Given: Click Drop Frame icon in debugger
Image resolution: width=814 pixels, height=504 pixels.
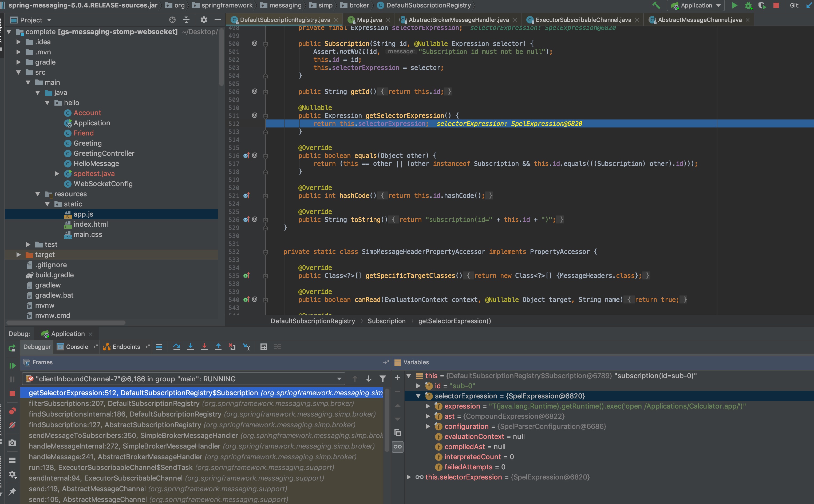Looking at the screenshot, I should coord(232,347).
